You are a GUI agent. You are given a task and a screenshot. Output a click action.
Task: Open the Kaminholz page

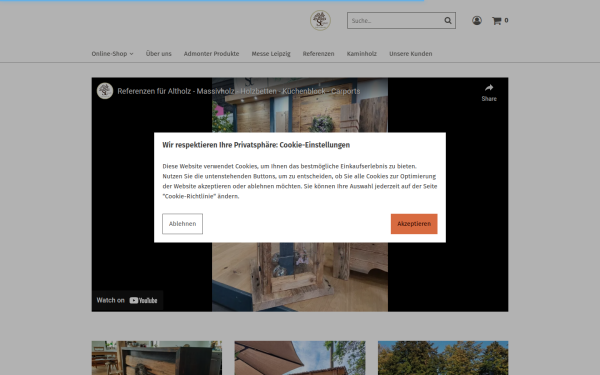[x=362, y=54]
